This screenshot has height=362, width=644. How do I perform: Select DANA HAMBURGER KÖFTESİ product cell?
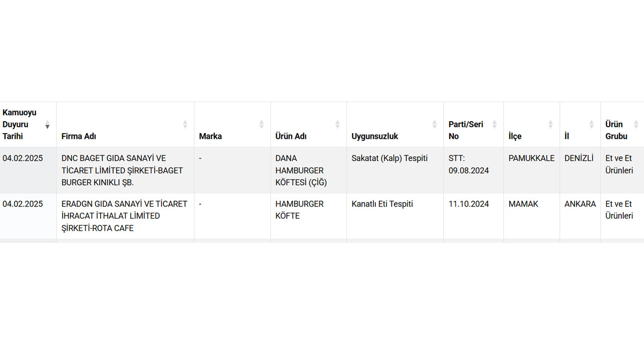coord(301,170)
